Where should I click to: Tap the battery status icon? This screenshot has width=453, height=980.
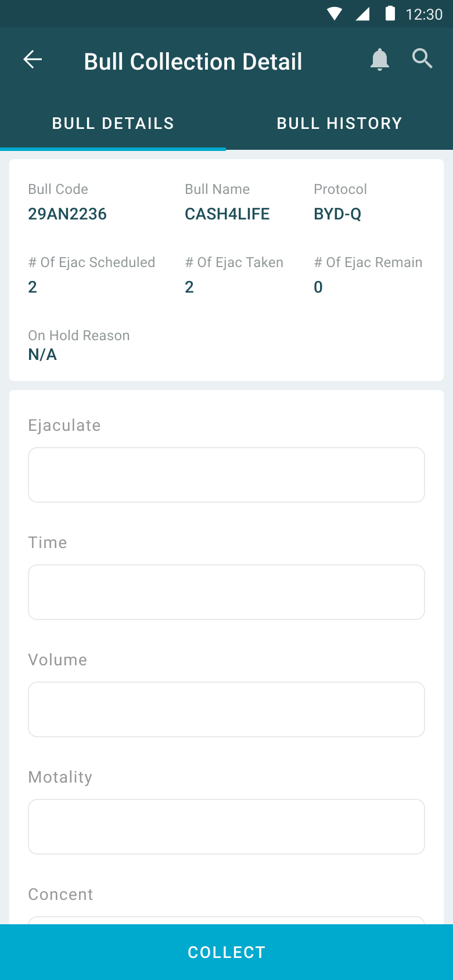[x=390, y=13]
